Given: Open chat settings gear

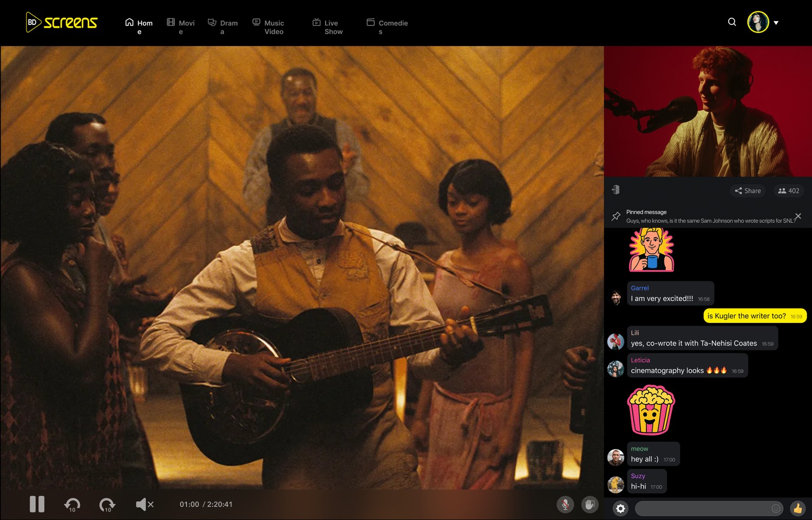Looking at the screenshot, I should click(620, 508).
